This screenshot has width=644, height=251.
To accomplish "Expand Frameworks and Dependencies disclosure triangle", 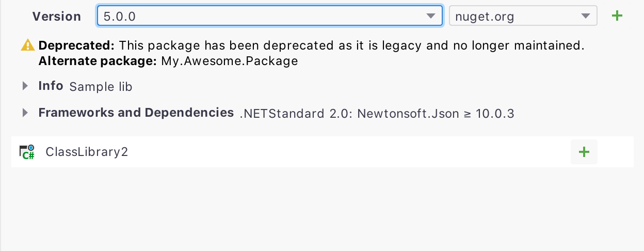I will [x=25, y=113].
